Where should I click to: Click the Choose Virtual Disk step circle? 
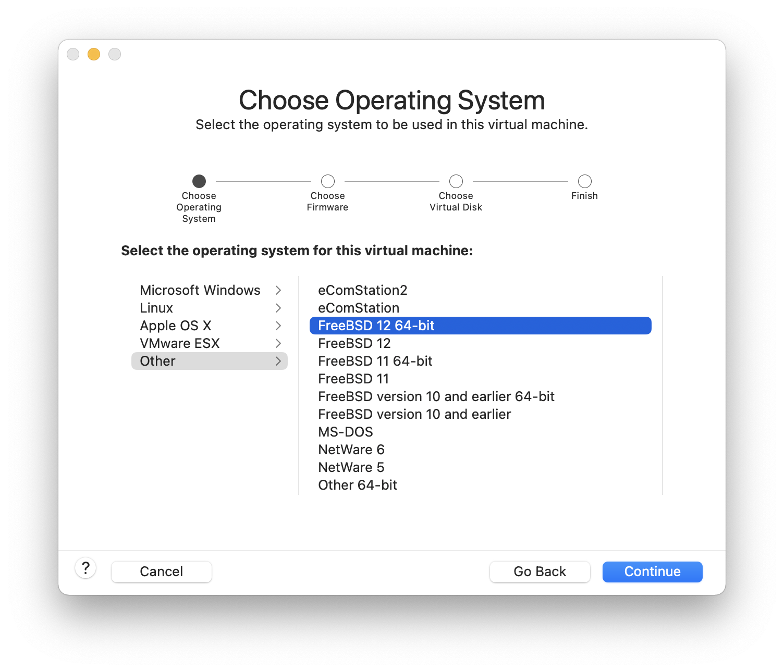point(456,181)
